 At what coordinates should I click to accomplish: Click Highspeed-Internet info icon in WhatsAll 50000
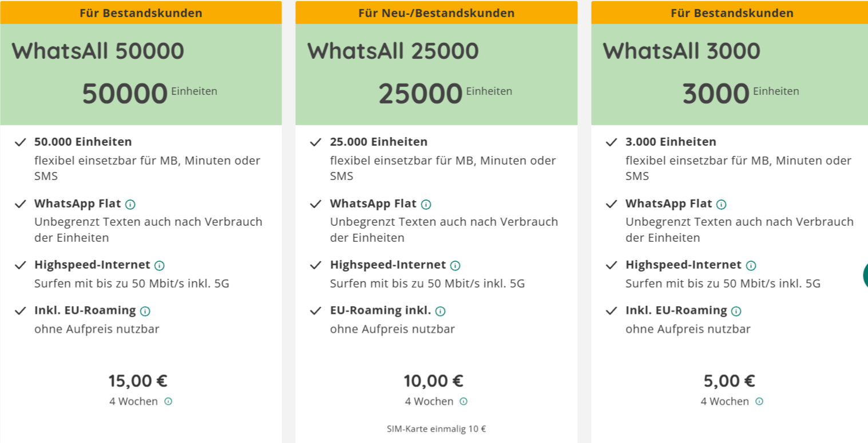[160, 265]
